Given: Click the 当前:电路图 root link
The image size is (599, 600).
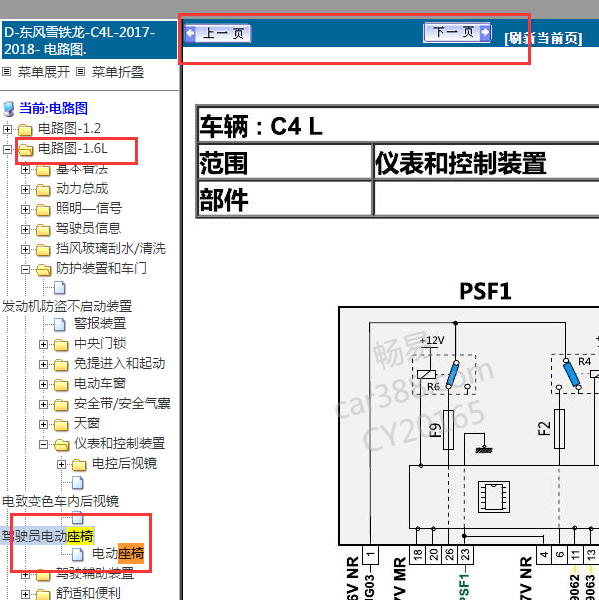Looking at the screenshot, I should coord(54,108).
